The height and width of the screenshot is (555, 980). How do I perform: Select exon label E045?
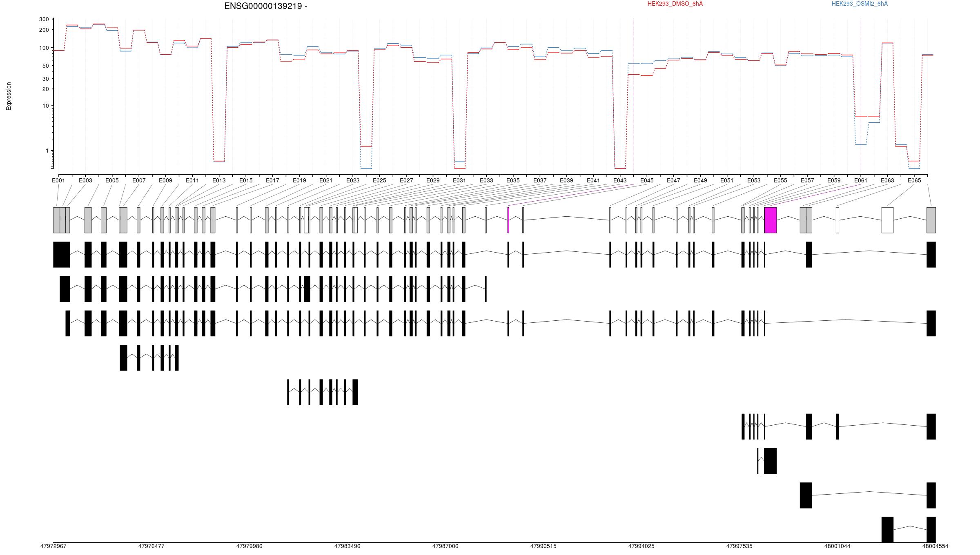click(647, 180)
